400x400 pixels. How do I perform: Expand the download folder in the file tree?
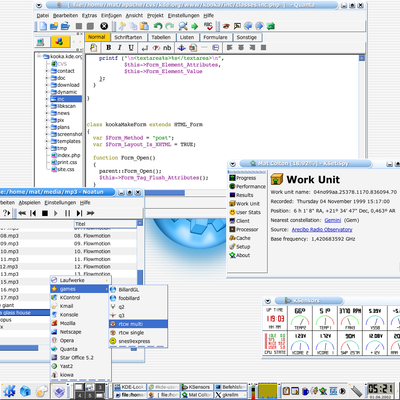coord(47,85)
